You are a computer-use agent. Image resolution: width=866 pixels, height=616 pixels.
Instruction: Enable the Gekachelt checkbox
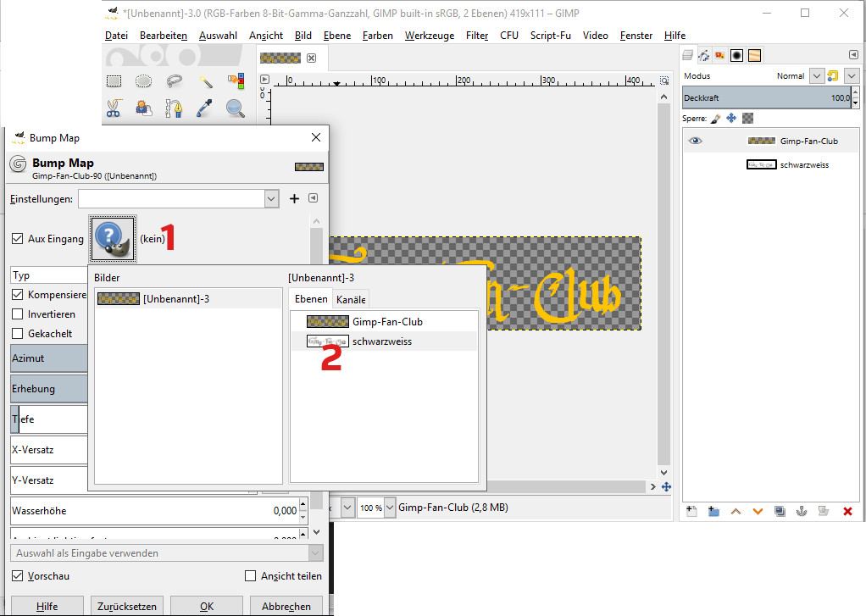tap(17, 333)
